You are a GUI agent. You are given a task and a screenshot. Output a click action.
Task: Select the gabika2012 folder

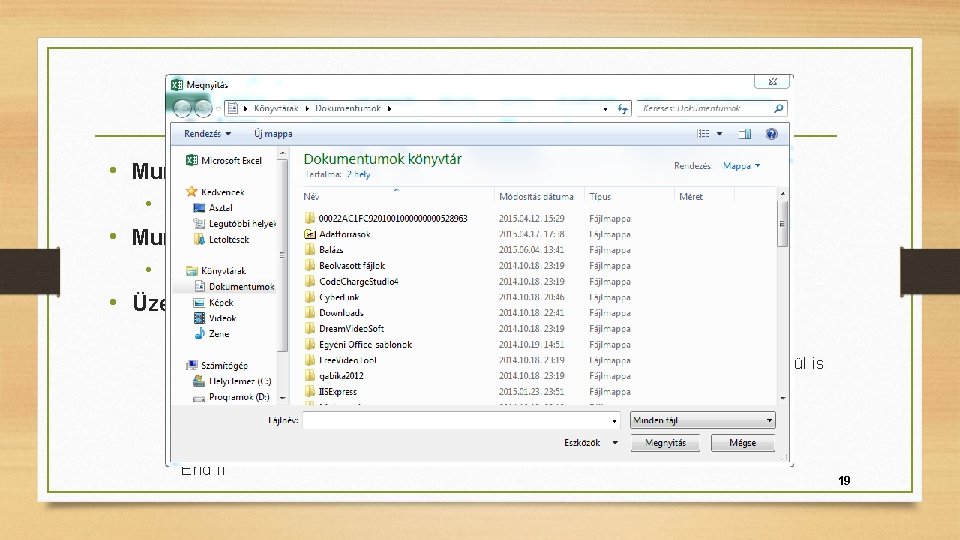(334, 376)
